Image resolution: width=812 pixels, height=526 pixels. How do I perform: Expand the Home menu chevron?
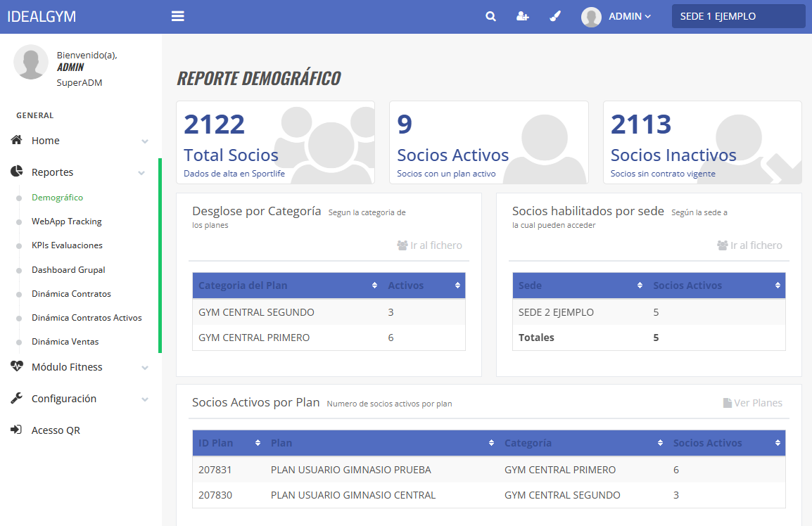145,141
